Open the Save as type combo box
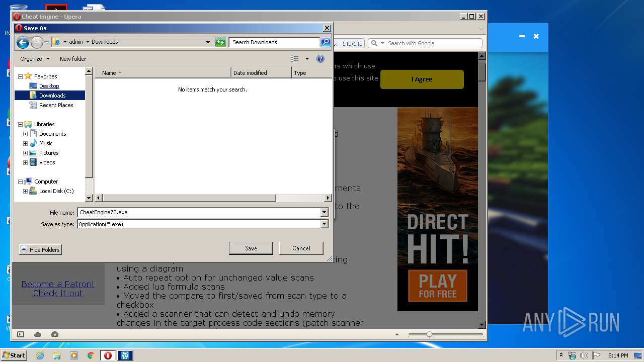The height and width of the screenshot is (362, 644). pos(203,224)
